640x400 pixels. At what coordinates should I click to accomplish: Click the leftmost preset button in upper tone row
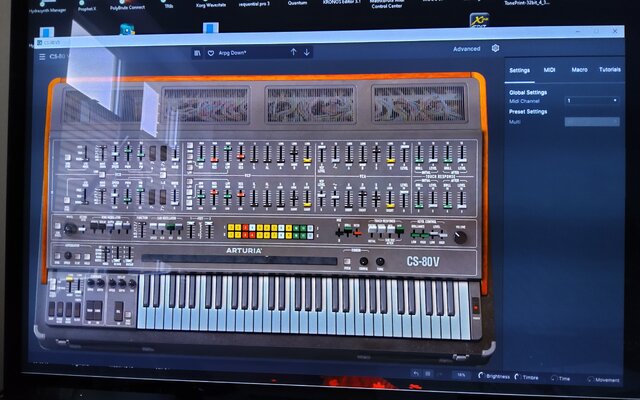click(230, 228)
